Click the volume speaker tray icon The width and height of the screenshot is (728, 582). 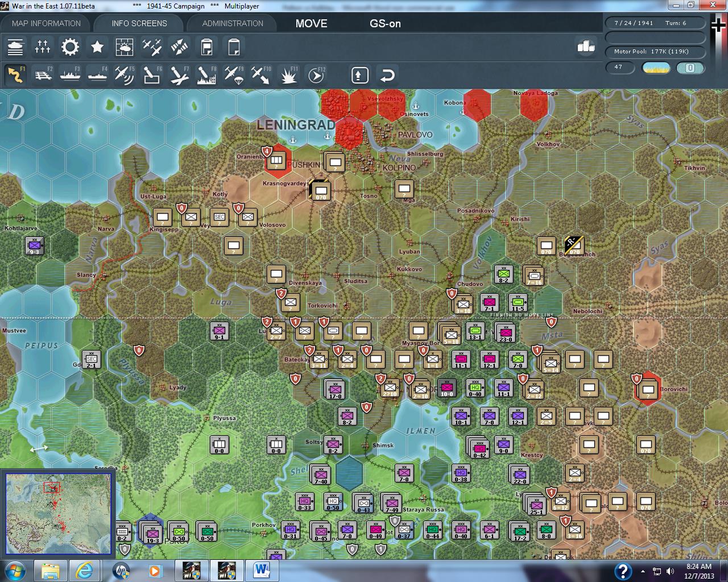tap(670, 571)
